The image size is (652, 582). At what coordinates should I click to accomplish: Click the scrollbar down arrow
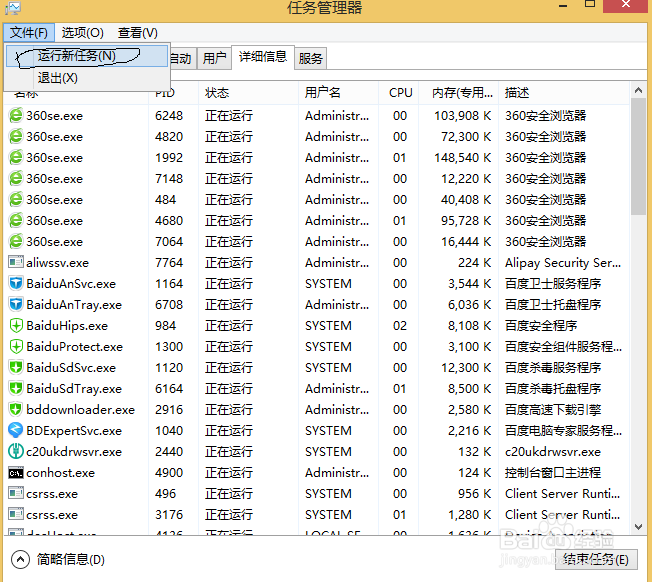coord(639,527)
